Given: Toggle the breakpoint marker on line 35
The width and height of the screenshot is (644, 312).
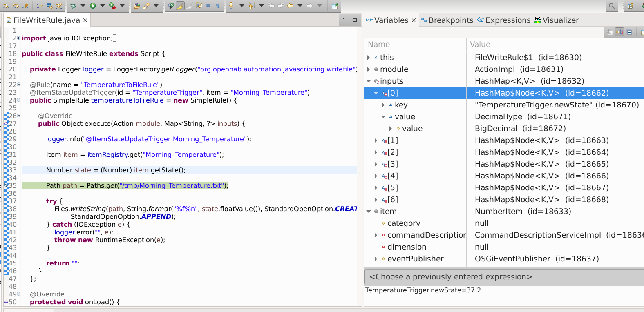Looking at the screenshot, I should pos(6,185).
